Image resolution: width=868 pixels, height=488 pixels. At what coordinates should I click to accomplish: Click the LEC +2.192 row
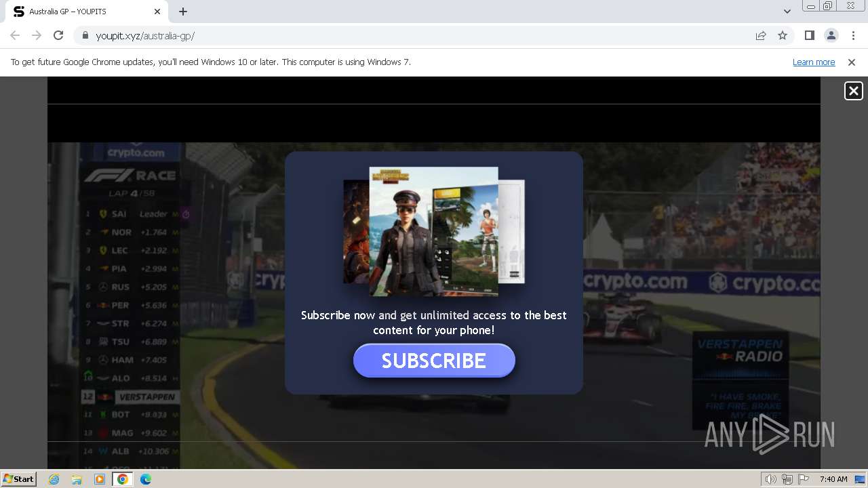coord(131,250)
